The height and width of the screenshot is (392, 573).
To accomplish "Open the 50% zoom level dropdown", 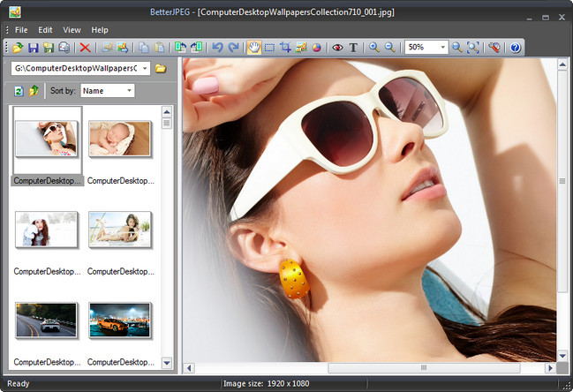I will tap(442, 48).
